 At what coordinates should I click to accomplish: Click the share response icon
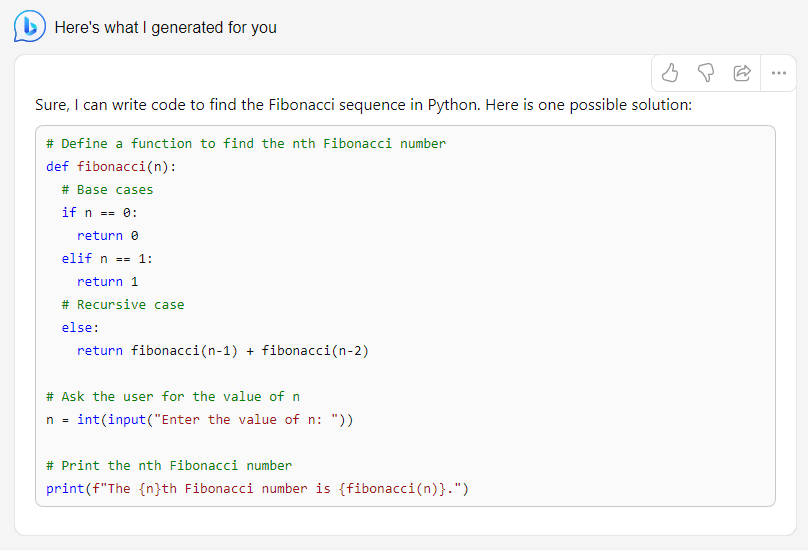742,73
